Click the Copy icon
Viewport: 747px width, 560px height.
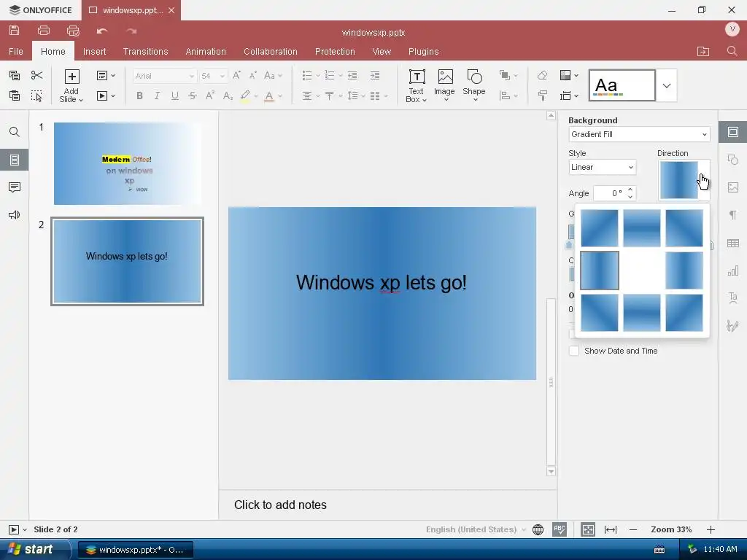(15, 75)
